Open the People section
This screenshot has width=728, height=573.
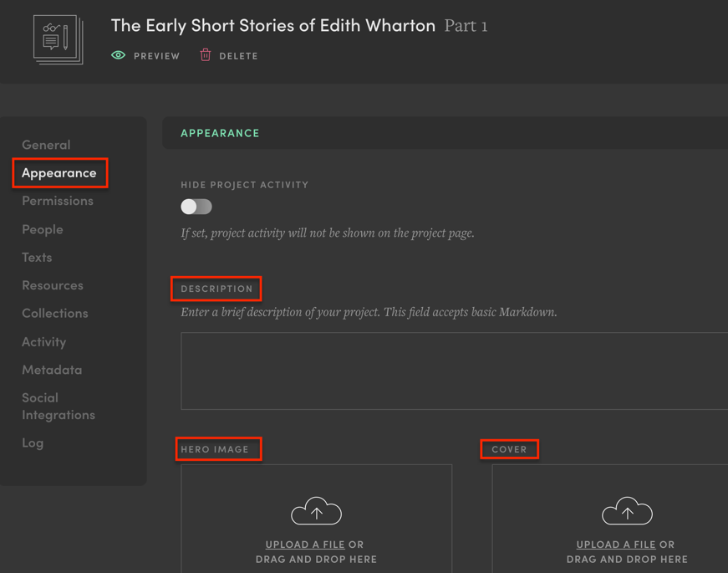(x=43, y=229)
